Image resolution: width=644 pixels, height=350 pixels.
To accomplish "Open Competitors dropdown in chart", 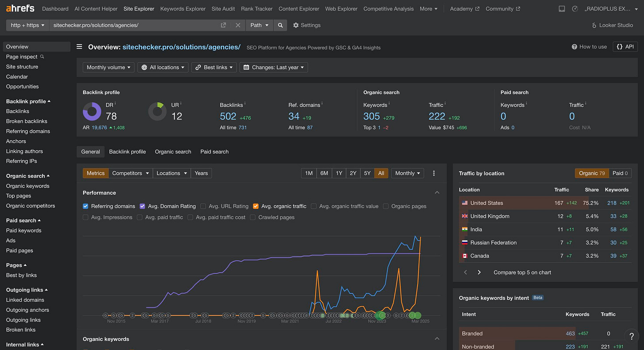I will point(130,173).
